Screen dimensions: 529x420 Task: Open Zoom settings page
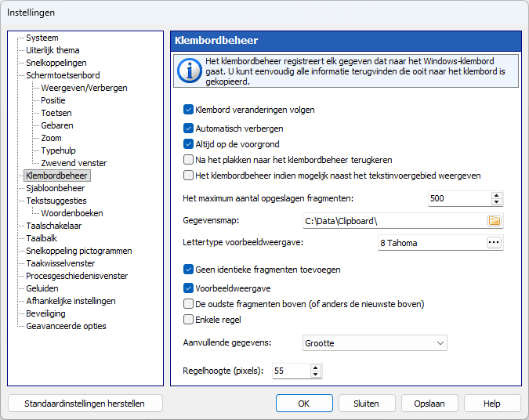[x=51, y=138]
